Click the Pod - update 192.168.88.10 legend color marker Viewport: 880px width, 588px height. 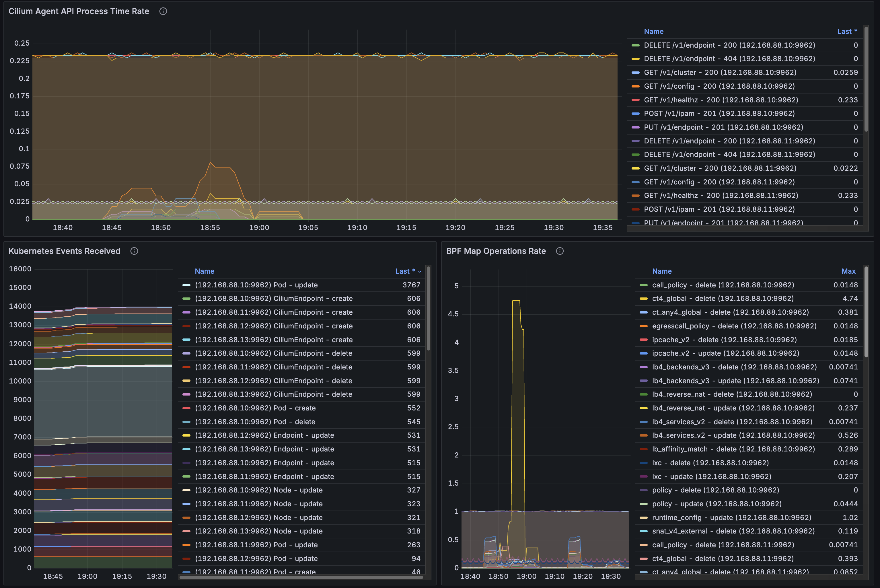coord(186,285)
